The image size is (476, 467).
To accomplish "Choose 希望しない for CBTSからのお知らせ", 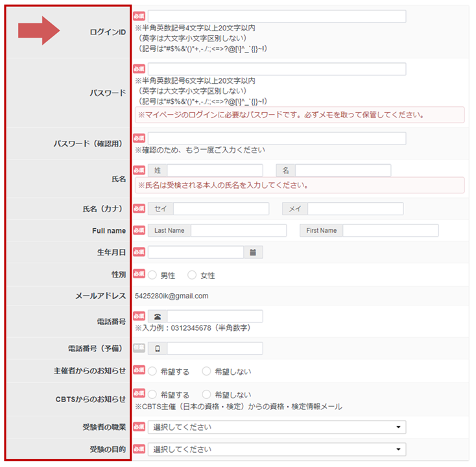I will coord(207,394).
